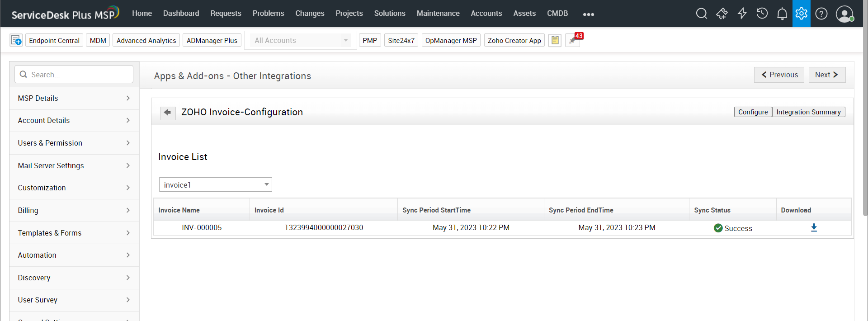Click the ADManager Plus button
The image size is (868, 321).
212,40
